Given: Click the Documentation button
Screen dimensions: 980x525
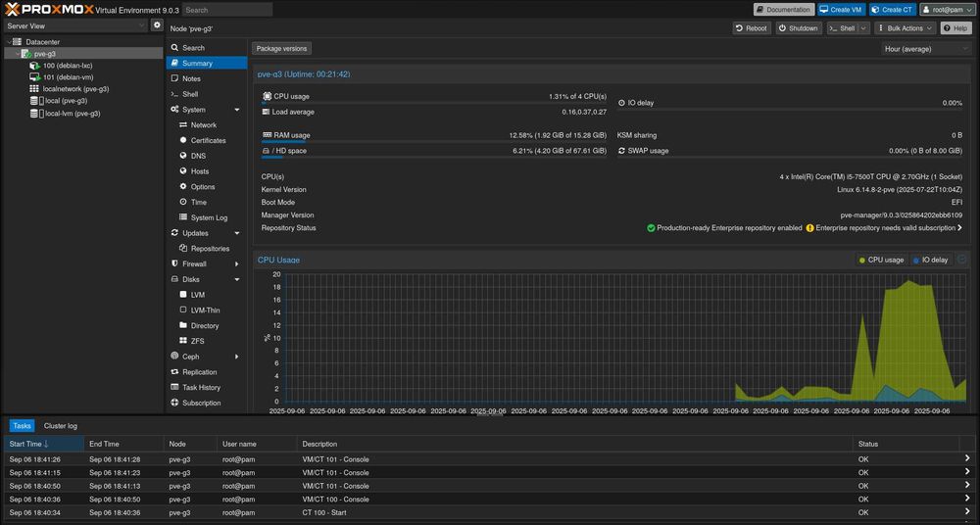Looking at the screenshot, I should (784, 10).
